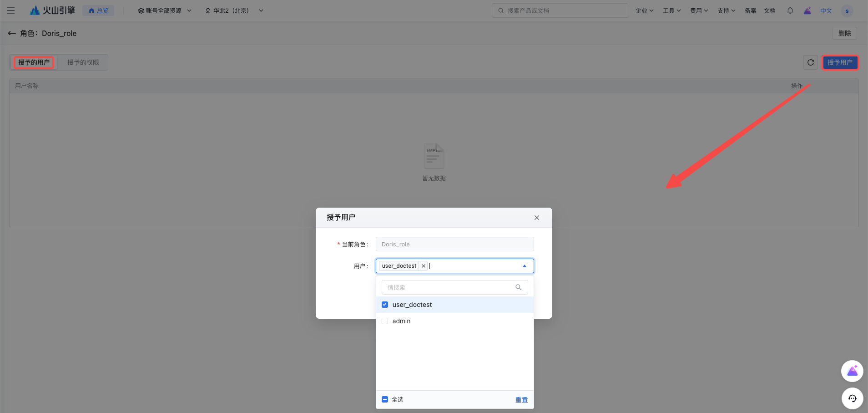
Task: Switch to the 授予的权限 tab
Action: [83, 62]
